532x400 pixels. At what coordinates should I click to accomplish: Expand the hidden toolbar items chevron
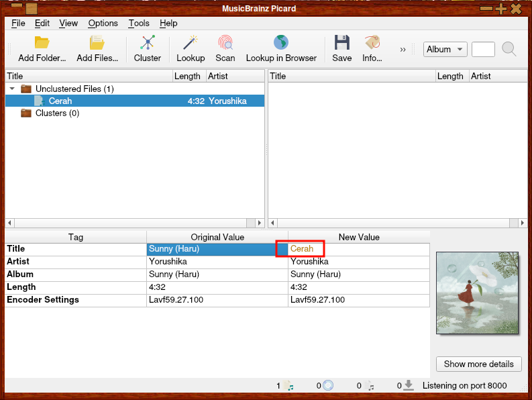point(403,50)
